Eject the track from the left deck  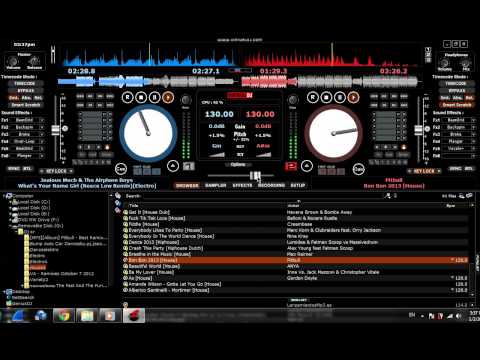(x=173, y=166)
